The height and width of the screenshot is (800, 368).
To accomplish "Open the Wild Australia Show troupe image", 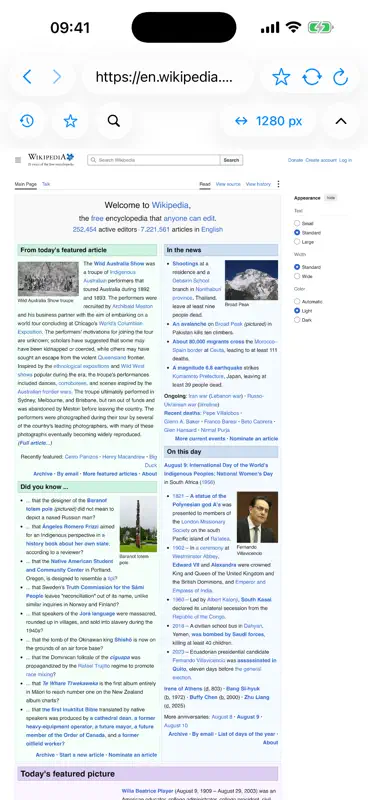I will 48,279.
